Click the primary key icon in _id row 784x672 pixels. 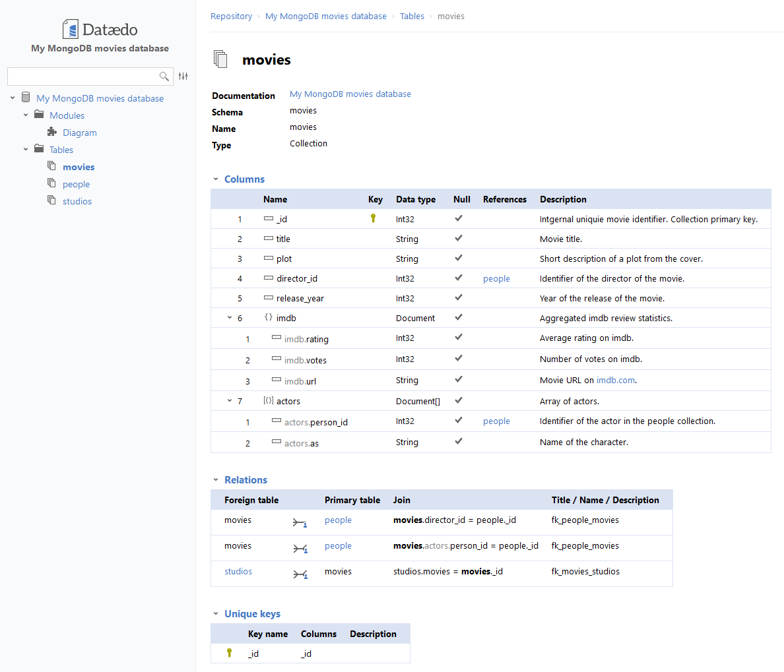pyautogui.click(x=373, y=218)
